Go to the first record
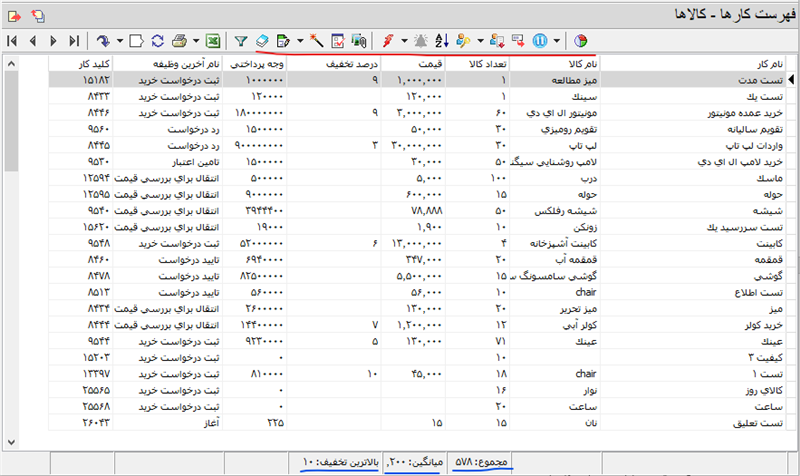The width and height of the screenshot is (800, 476). (x=12, y=41)
